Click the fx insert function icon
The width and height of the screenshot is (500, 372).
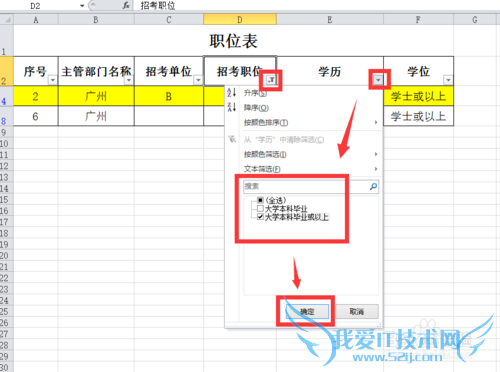[126, 5]
